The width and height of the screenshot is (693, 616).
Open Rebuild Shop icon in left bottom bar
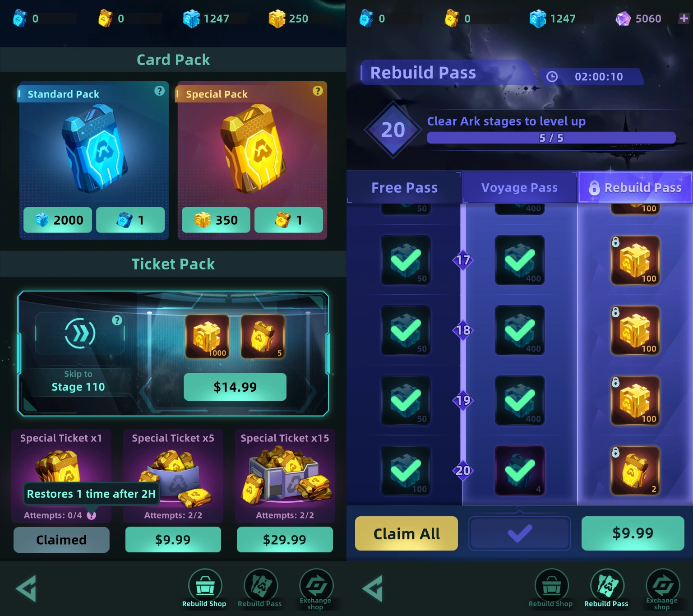pos(205,588)
